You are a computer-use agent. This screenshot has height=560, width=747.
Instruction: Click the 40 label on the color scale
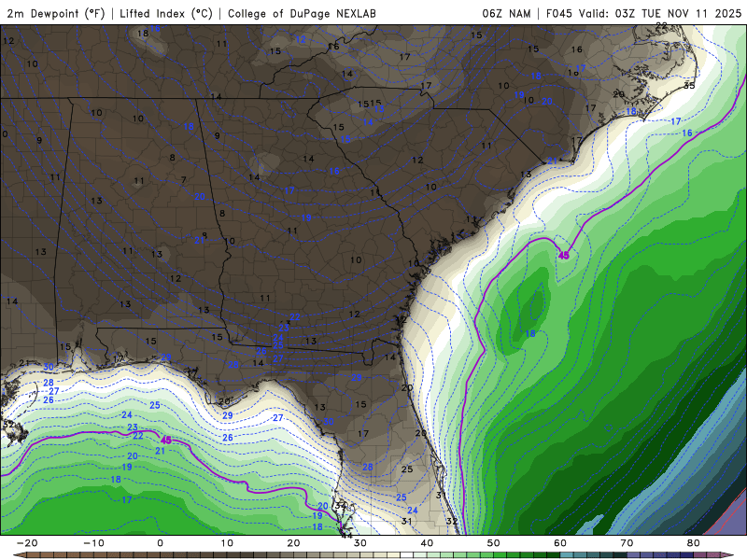coord(427,543)
